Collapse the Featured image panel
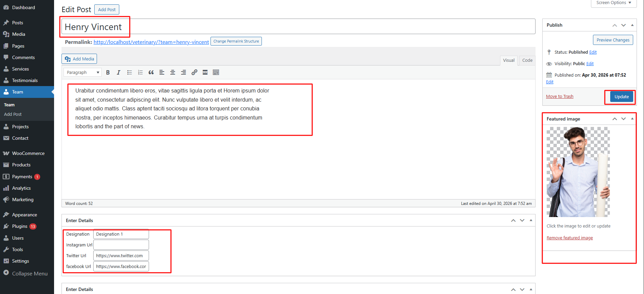The image size is (644, 294). tap(632, 119)
